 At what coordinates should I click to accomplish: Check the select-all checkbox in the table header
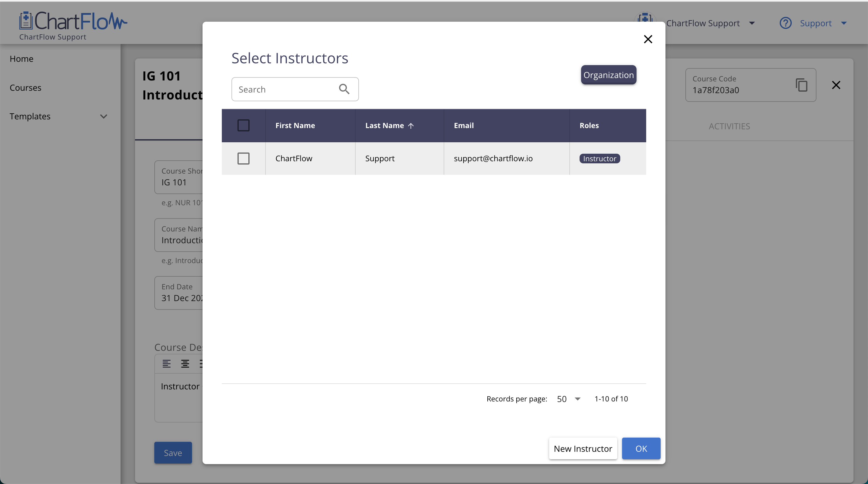pyautogui.click(x=243, y=125)
